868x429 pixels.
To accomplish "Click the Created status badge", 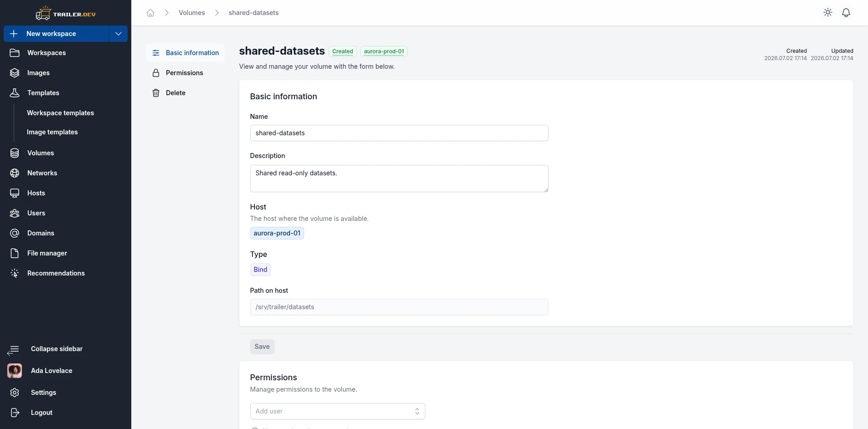I will 342,51.
